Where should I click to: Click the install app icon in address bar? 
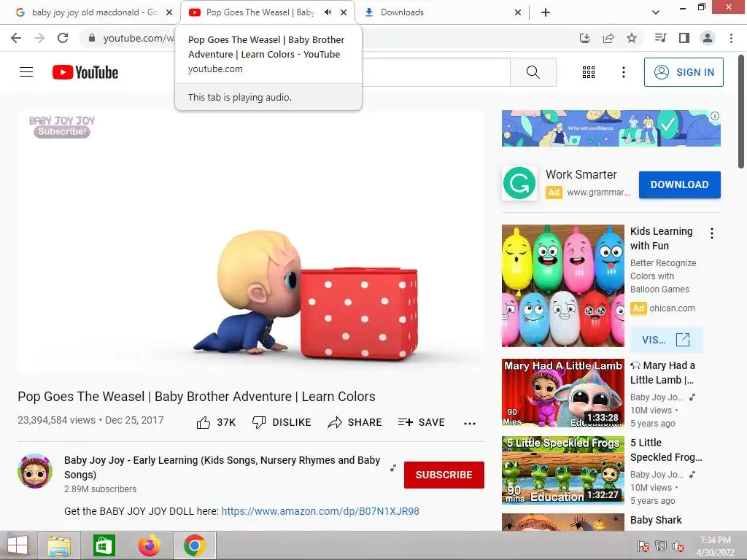584,38
